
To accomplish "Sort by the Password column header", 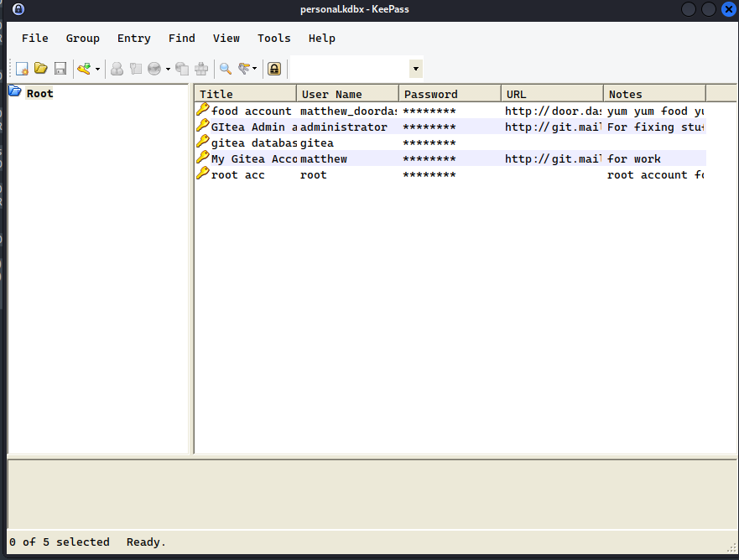I will [x=450, y=94].
